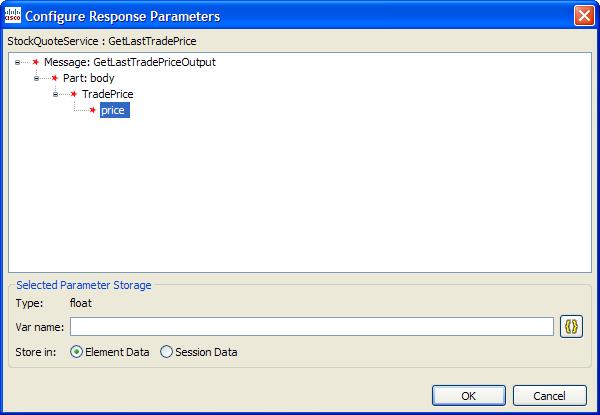
Task: Focus the Var name text field
Action: [311, 327]
